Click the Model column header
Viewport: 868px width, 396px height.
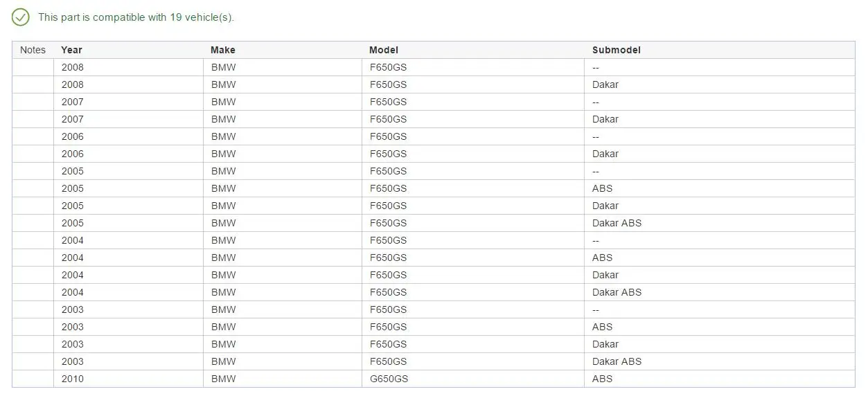pos(384,50)
